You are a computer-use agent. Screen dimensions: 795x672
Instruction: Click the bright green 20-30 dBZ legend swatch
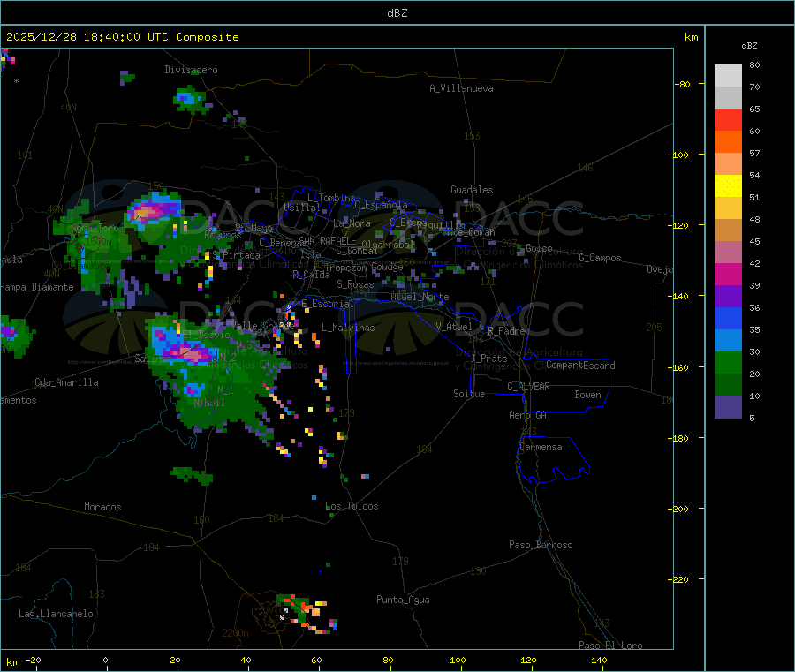coord(728,362)
